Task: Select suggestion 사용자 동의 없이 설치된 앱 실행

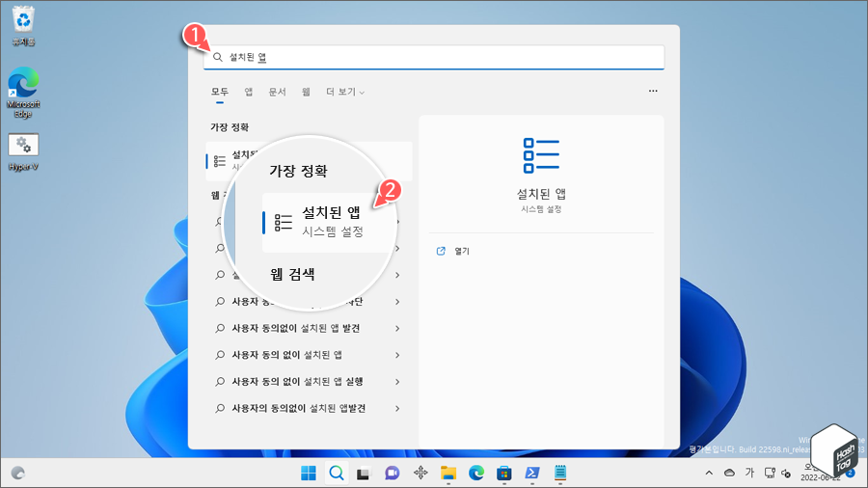Action: point(297,381)
